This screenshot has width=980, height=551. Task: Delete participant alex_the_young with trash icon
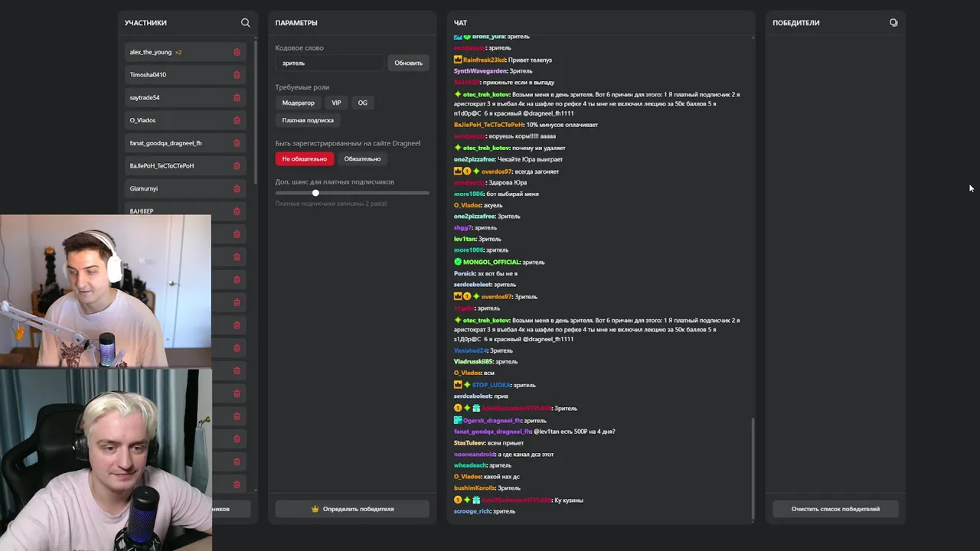[x=237, y=52]
